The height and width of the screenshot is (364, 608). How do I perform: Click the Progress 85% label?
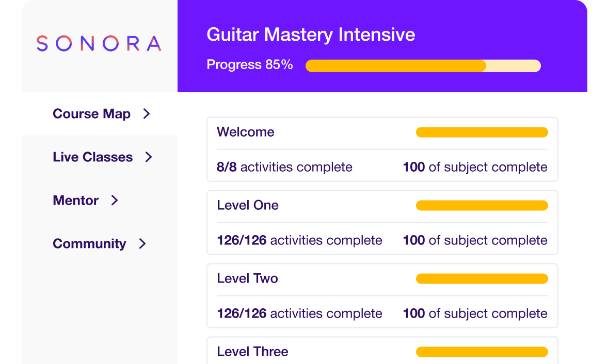coord(250,65)
